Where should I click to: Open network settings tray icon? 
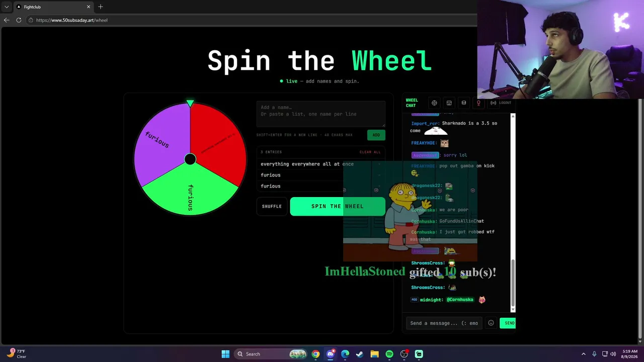pos(605,354)
